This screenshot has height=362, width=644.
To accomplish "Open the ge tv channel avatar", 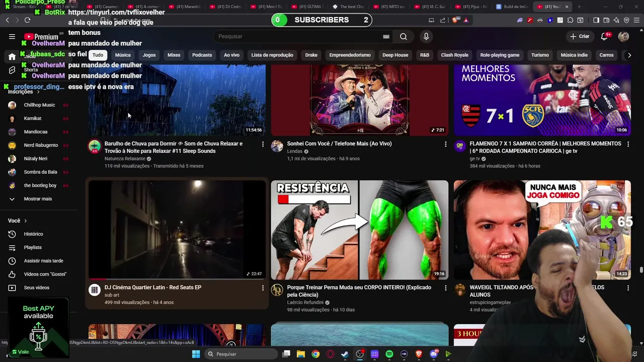I will pyautogui.click(x=460, y=146).
